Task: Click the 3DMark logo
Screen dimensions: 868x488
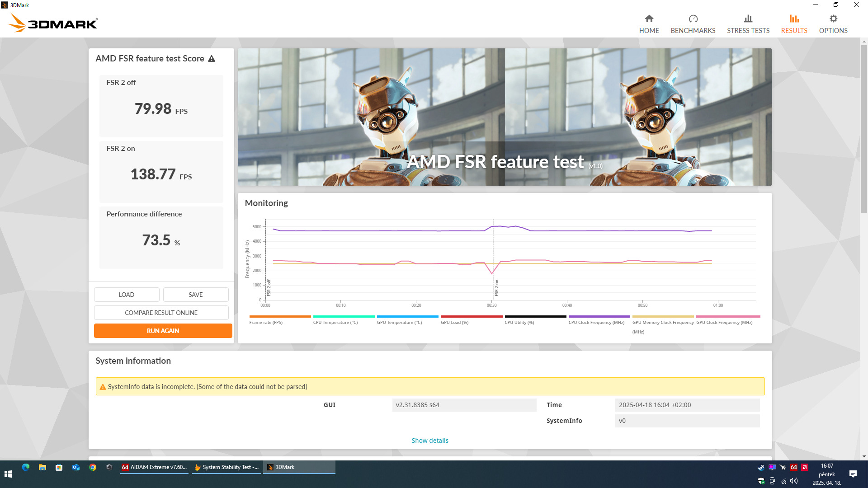Action: point(53,23)
